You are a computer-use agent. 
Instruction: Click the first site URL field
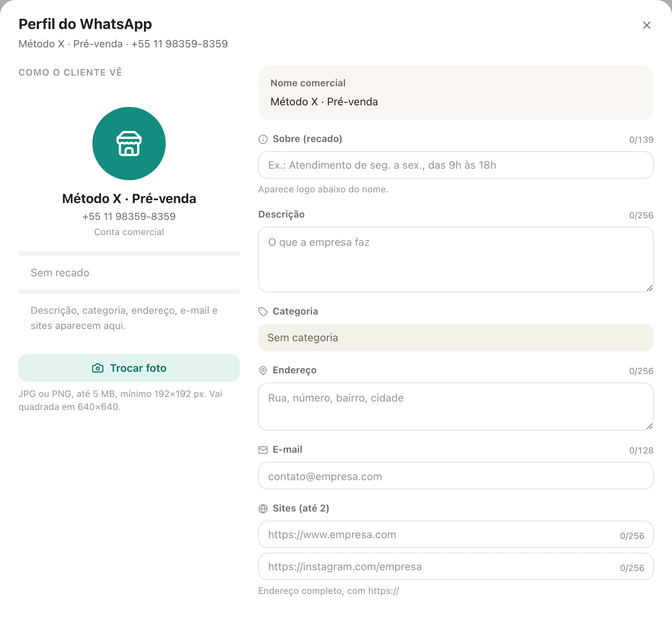(456, 534)
